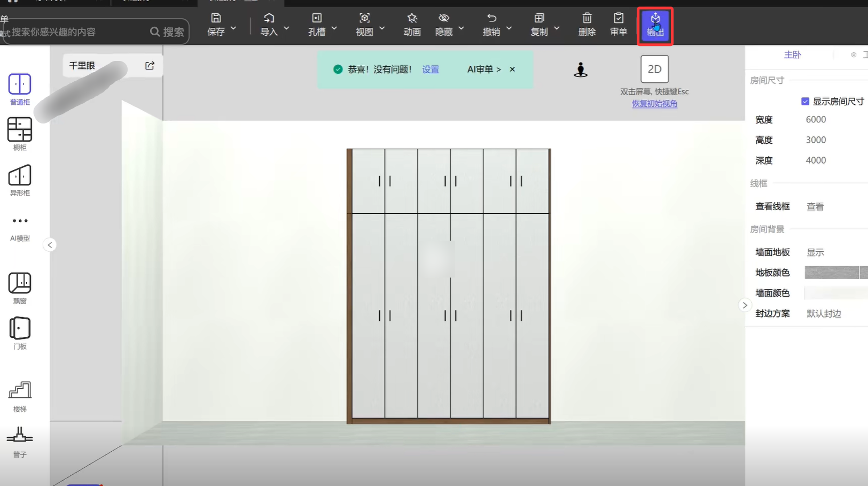
Task: Click the 导入 import icon
Action: (269, 18)
